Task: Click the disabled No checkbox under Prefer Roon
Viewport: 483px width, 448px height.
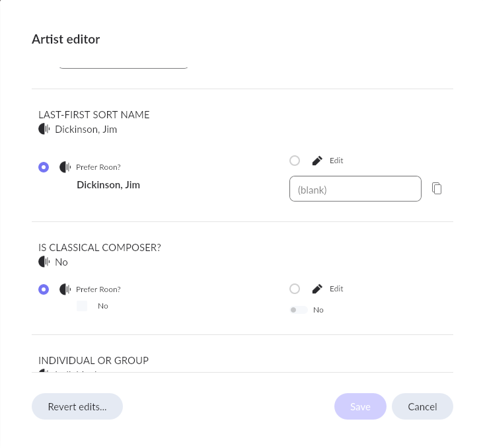Action: click(82, 306)
